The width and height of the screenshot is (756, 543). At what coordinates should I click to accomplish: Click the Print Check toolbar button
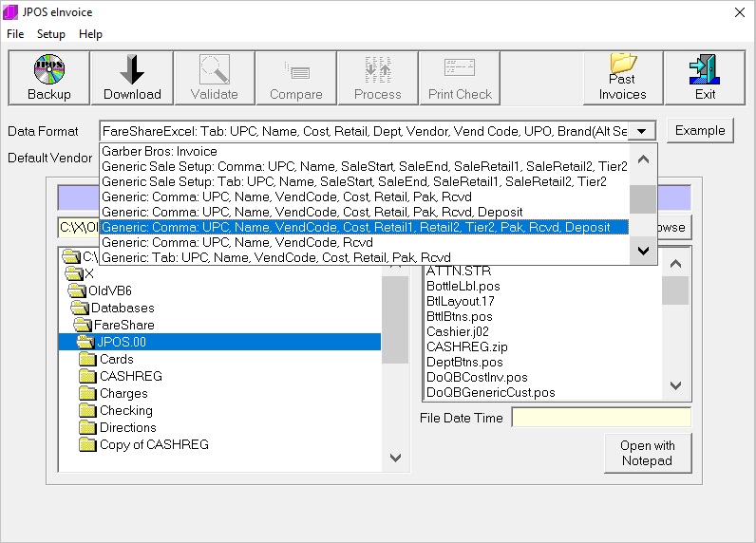tap(460, 78)
